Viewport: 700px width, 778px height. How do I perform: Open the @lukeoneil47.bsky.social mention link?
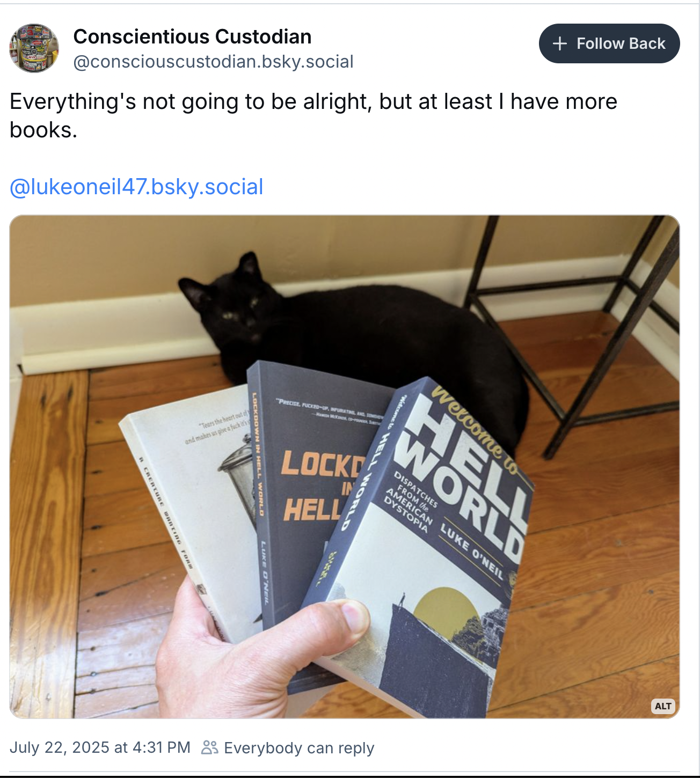click(136, 187)
